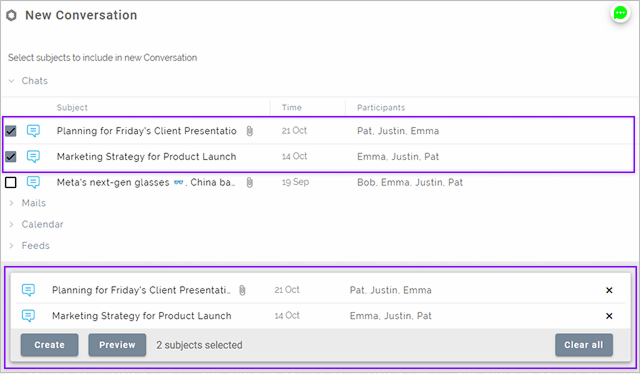The height and width of the screenshot is (374, 640).
Task: Click paperclip attachment icon on Planning list row
Action: tap(249, 131)
